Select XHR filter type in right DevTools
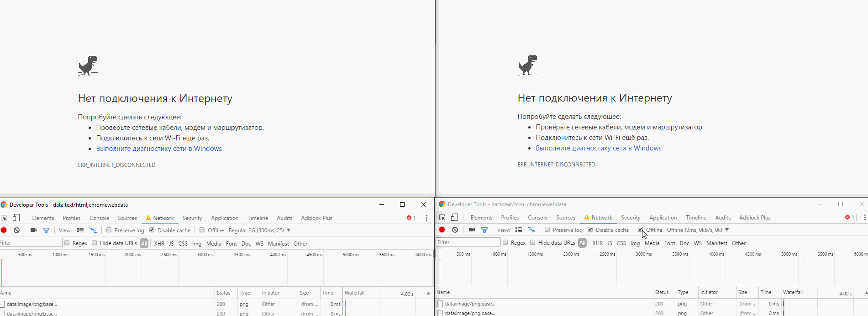The width and height of the screenshot is (868, 316). click(597, 243)
